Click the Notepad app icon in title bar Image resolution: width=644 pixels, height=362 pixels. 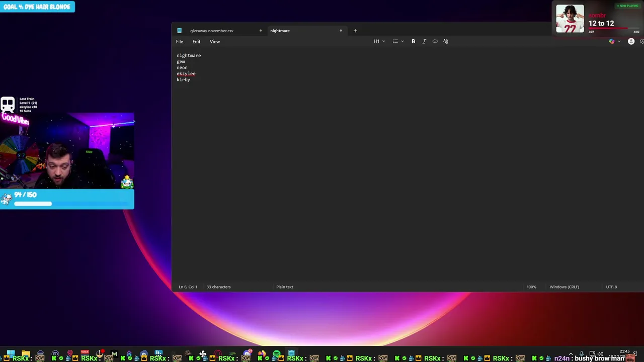coord(179,31)
